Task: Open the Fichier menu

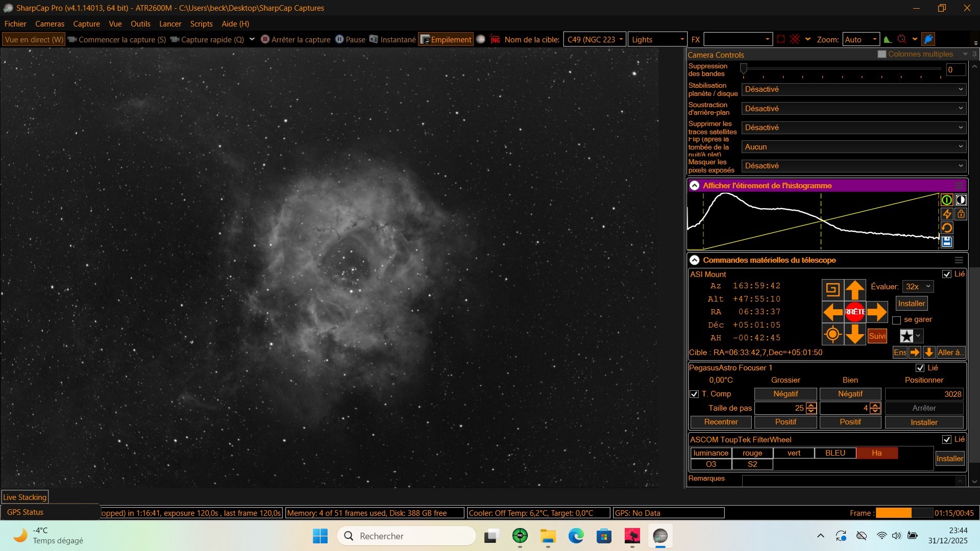Action: pyautogui.click(x=15, y=24)
